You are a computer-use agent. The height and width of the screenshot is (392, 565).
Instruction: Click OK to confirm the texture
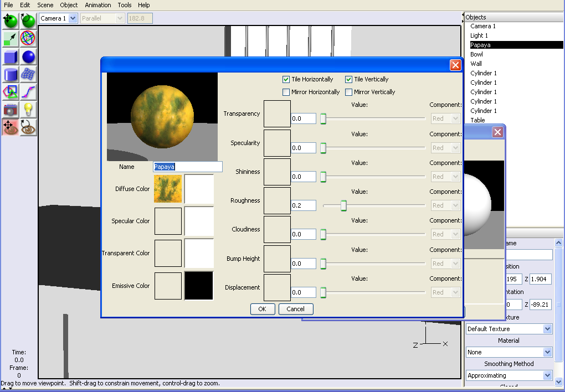[x=262, y=309]
